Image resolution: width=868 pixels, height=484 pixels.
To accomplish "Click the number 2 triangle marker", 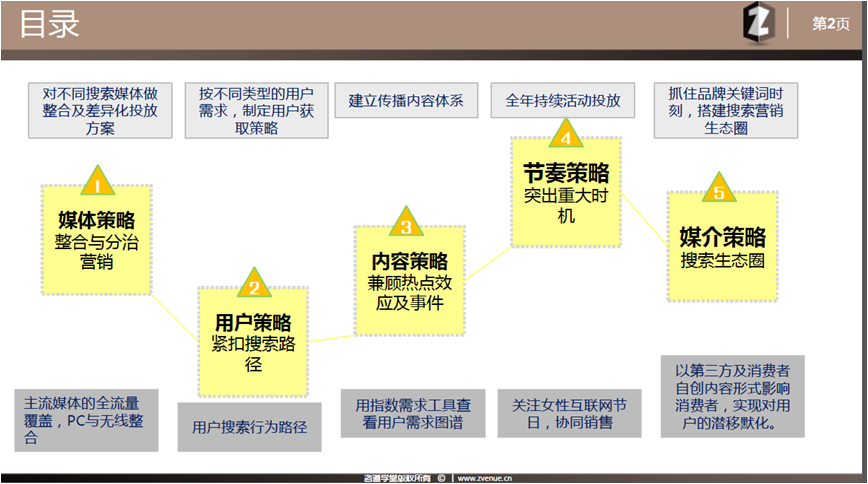I will click(254, 286).
